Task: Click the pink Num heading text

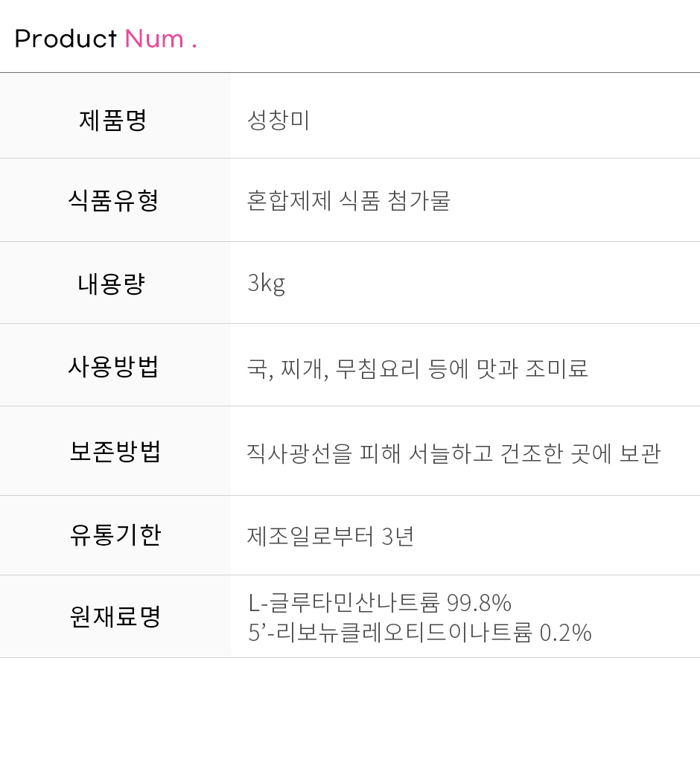Action: [154, 39]
